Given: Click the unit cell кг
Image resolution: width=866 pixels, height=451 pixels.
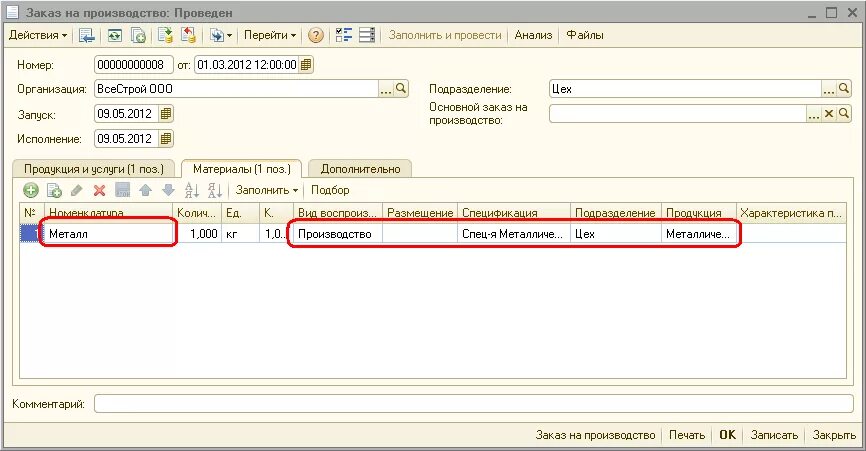Looking at the screenshot, I should (x=241, y=234).
